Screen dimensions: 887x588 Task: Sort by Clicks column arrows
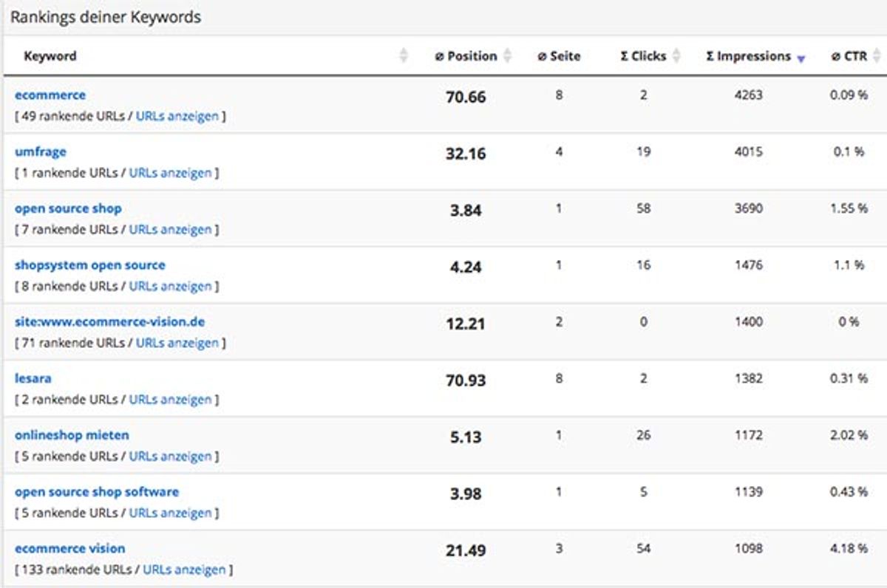[x=676, y=56]
